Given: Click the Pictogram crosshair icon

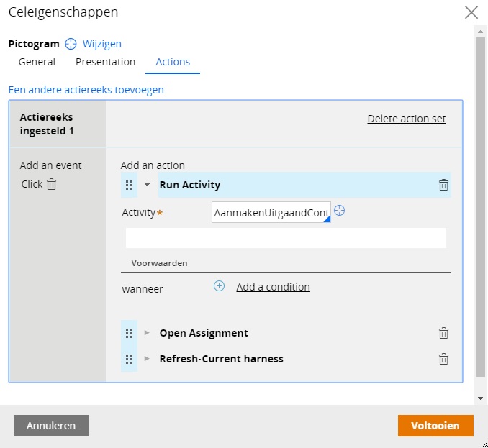Looking at the screenshot, I should [x=71, y=44].
